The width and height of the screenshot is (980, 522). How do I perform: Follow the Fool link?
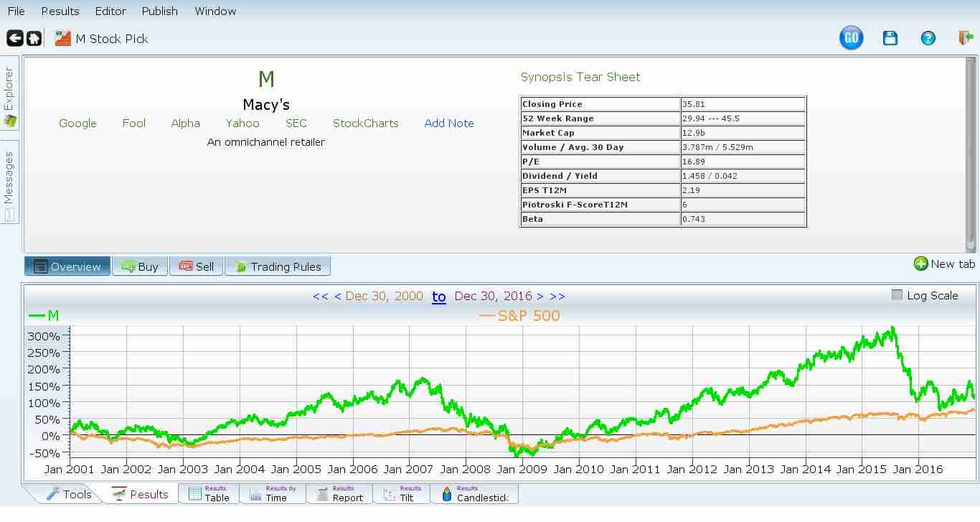(x=134, y=123)
